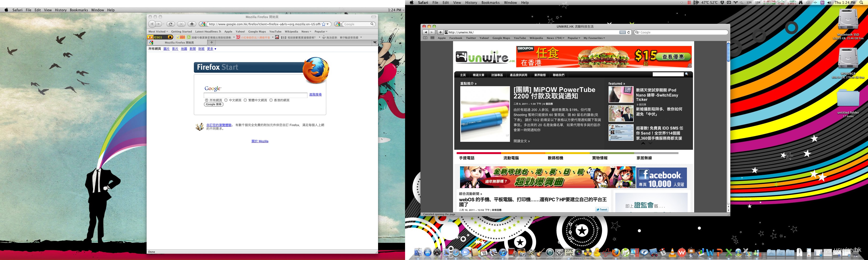Show Safari bookmarks via open-book icon
868x260 pixels.
pyautogui.click(x=425, y=38)
